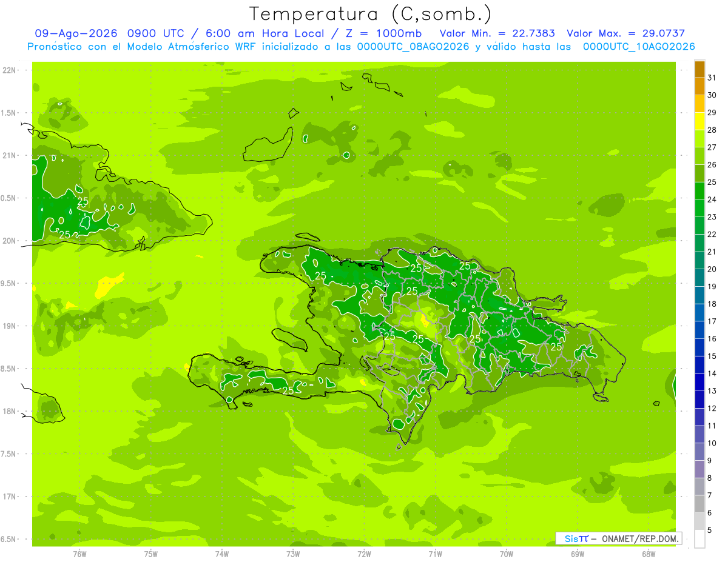Click the color scale label '12'
This screenshot has height=562, width=728.
tap(712, 409)
